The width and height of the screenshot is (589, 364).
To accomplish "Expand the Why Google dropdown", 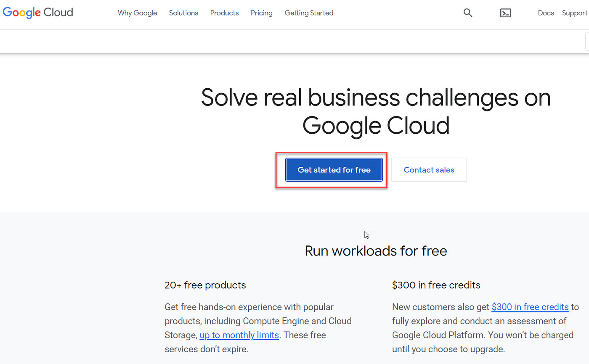I will click(137, 13).
